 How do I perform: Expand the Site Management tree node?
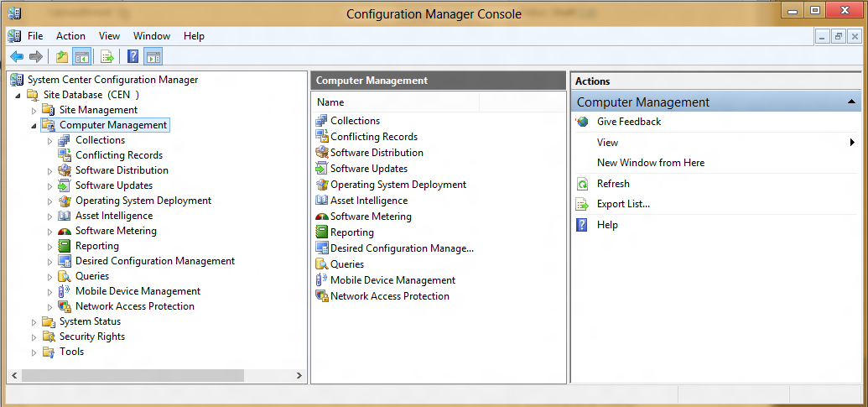tap(34, 110)
